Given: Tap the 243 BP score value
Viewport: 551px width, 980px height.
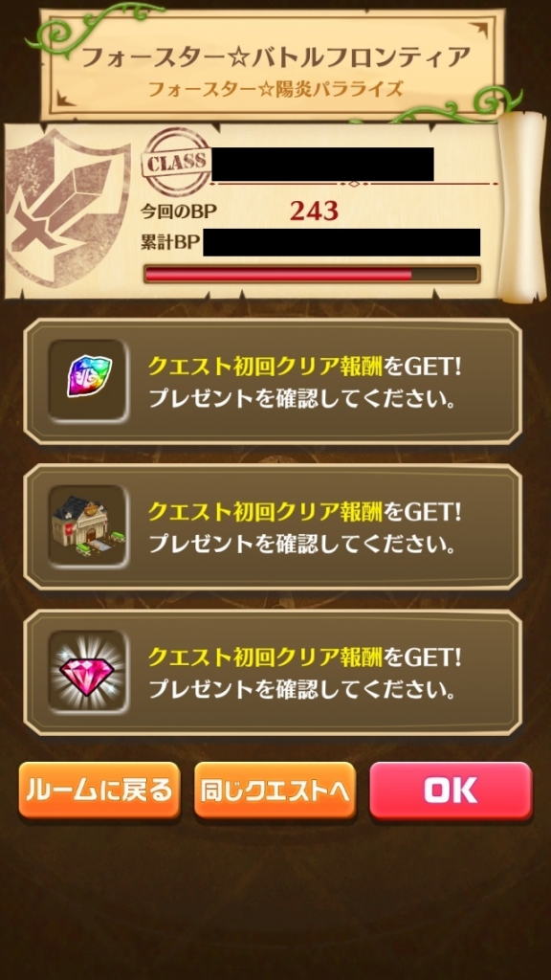Looking at the screenshot, I should tap(314, 212).
